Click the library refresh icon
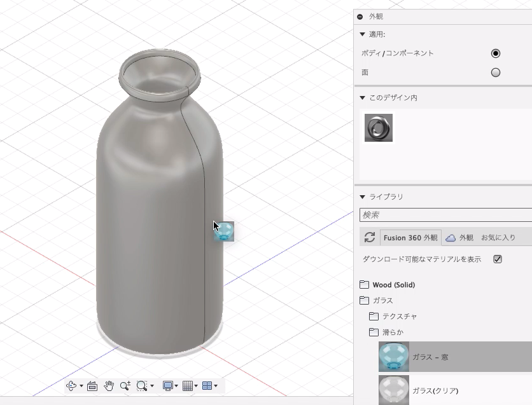The height and width of the screenshot is (405, 532). pos(370,237)
